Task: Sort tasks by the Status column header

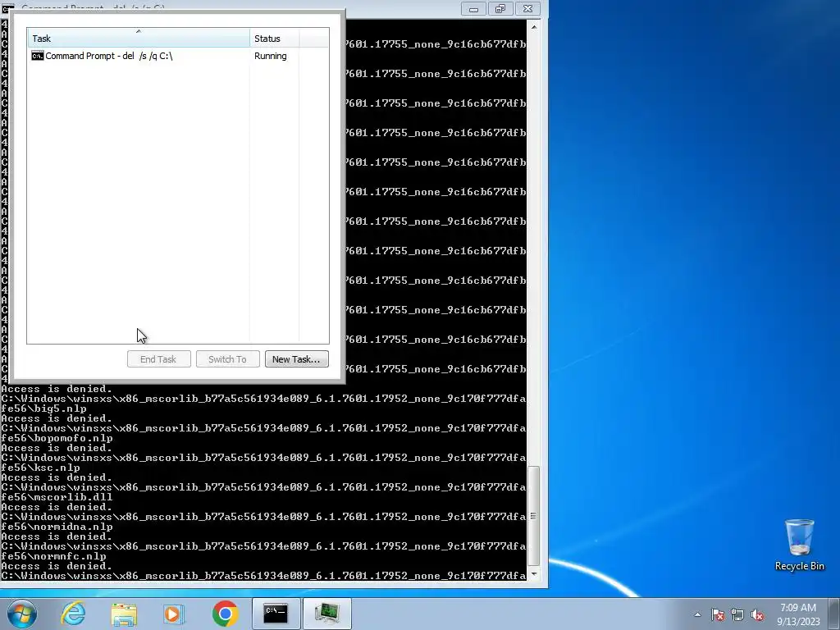Action: 274,38
